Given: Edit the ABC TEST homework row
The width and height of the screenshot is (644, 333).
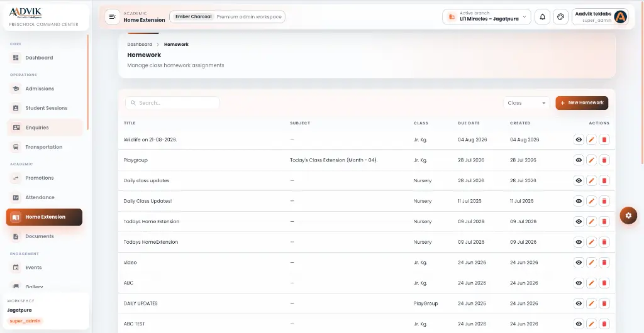Looking at the screenshot, I should 591,324.
